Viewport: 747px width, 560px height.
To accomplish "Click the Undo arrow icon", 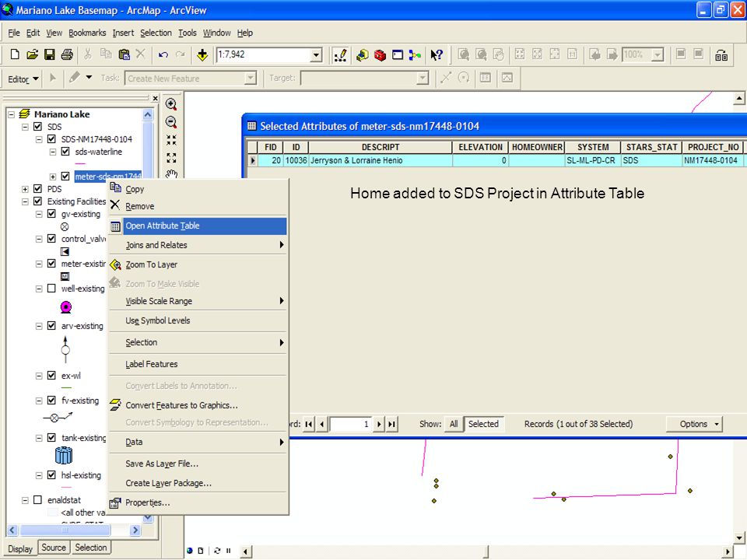I will pos(163,54).
